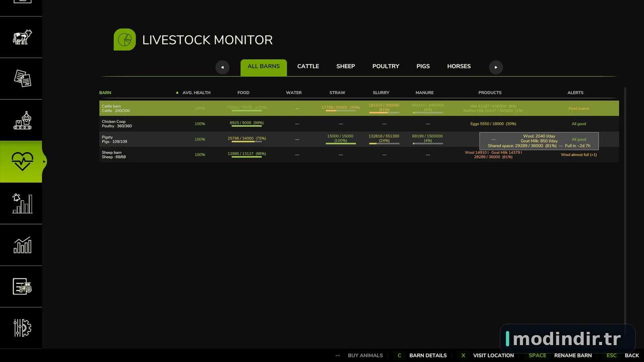The image size is (644, 362).
Task: Click the green Livestock Monitor header logo
Action: click(x=125, y=39)
